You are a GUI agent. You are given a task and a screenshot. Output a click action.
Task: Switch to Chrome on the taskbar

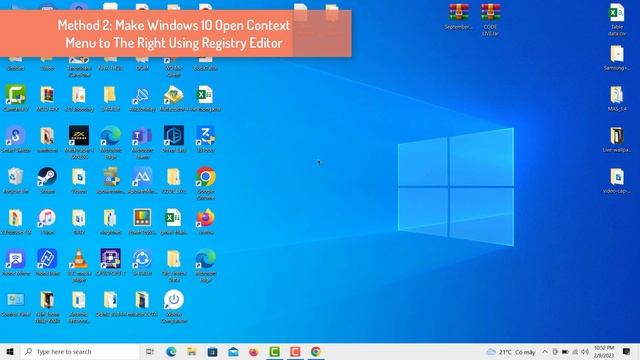[x=316, y=352]
